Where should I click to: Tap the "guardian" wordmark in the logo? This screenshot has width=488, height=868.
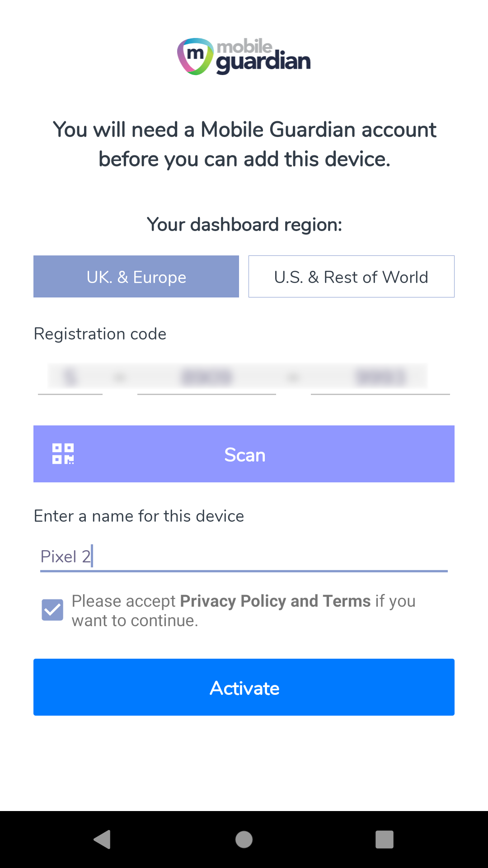pos(263,62)
